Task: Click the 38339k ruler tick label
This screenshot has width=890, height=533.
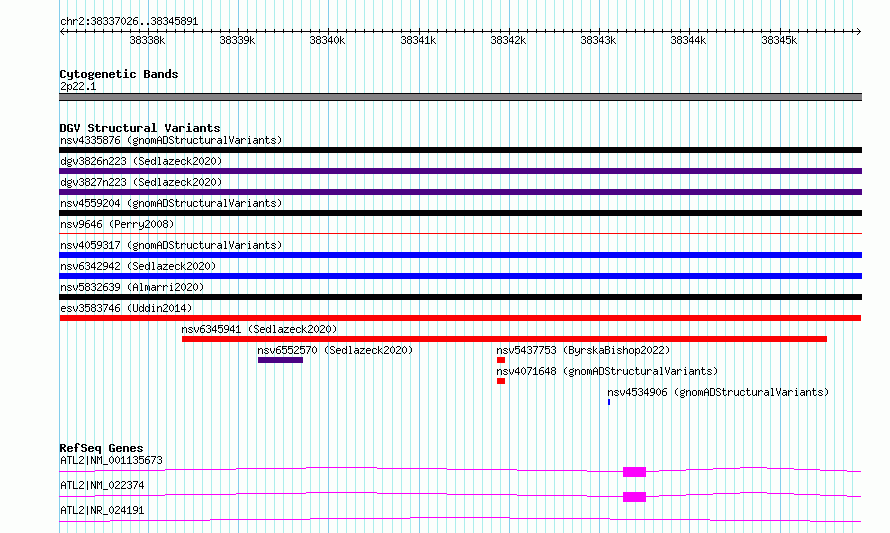Action: pyautogui.click(x=237, y=40)
